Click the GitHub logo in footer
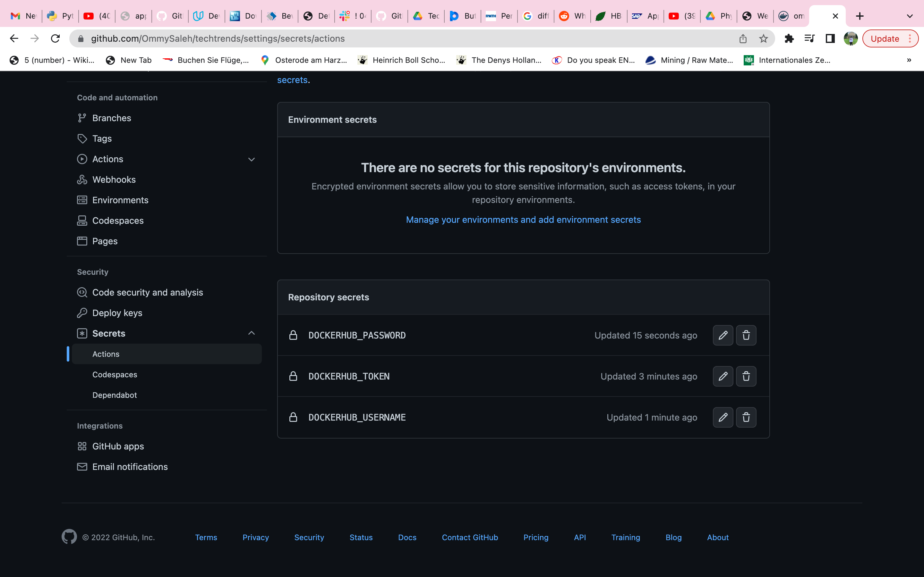 [x=69, y=537]
